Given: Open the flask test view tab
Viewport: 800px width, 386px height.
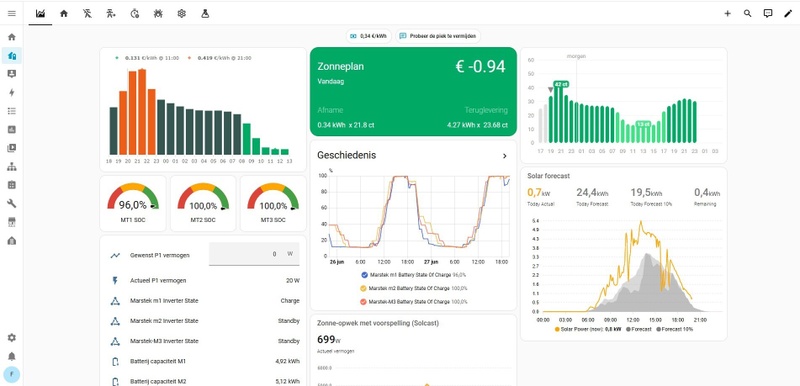Looking at the screenshot, I should click(205, 14).
